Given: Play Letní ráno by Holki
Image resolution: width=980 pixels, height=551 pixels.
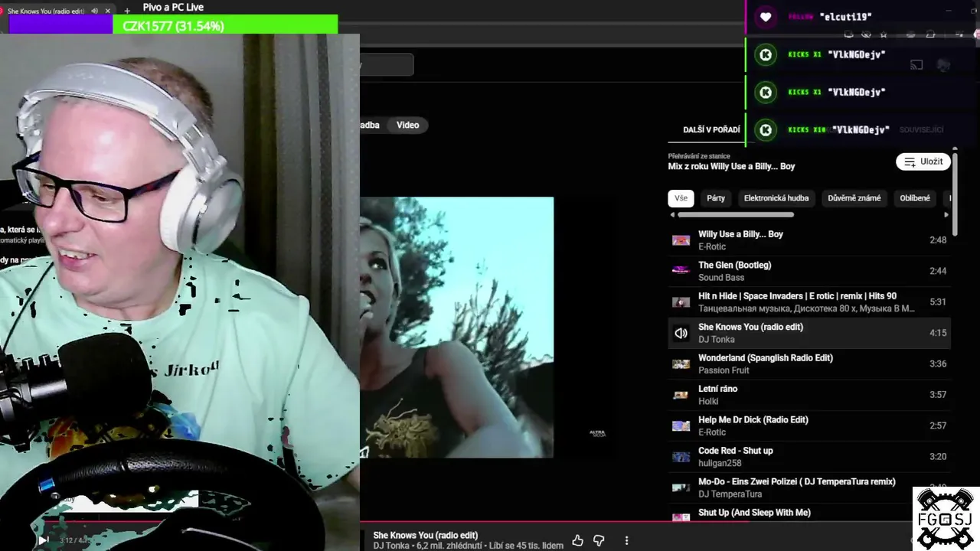Looking at the screenshot, I should 809,395.
